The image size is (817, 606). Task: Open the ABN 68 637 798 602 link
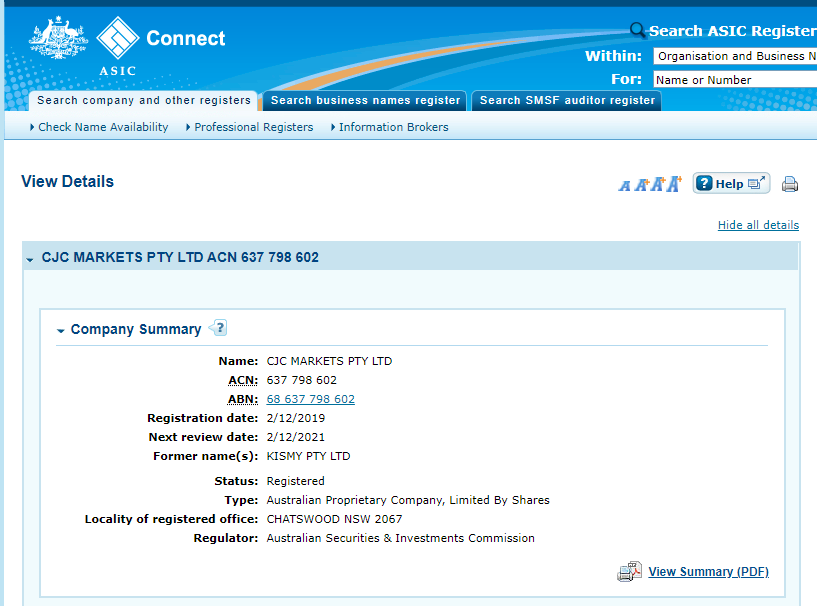pos(311,399)
